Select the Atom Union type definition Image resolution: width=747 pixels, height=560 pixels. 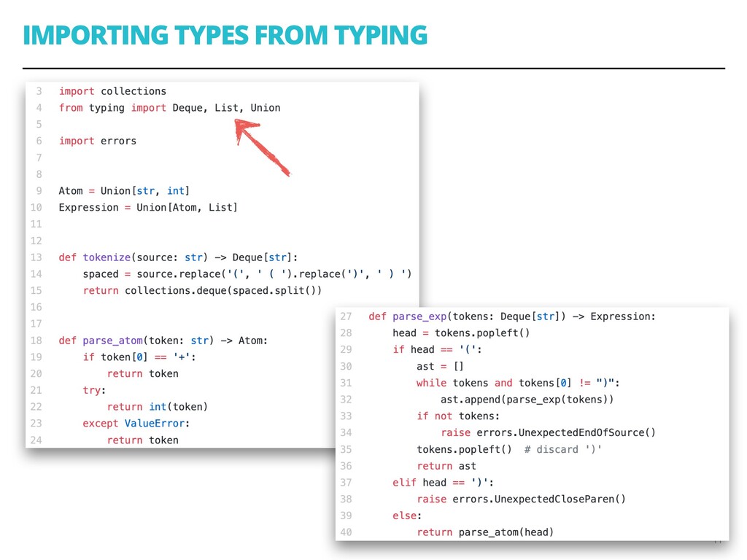point(123,190)
